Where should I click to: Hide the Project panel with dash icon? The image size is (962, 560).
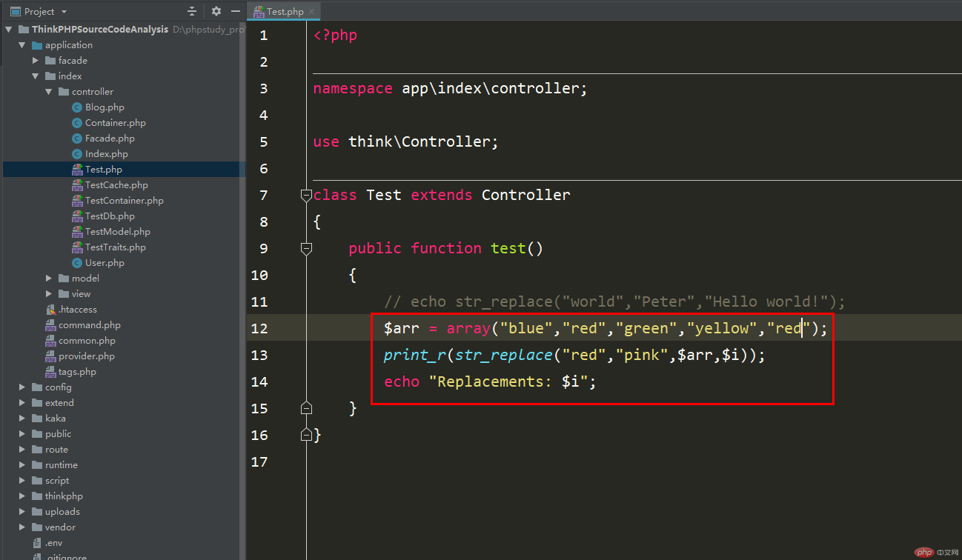tap(236, 11)
